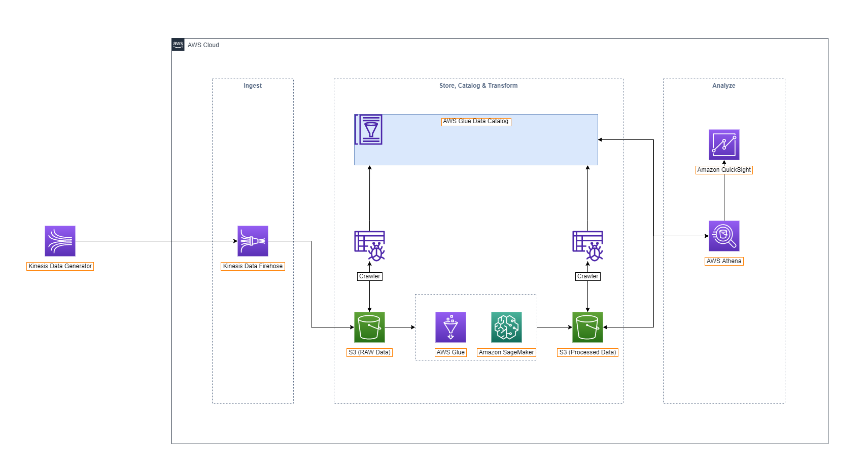The width and height of the screenshot is (868, 474).
Task: Click the S3 (RAW Data) bucket icon
Action: click(x=369, y=327)
